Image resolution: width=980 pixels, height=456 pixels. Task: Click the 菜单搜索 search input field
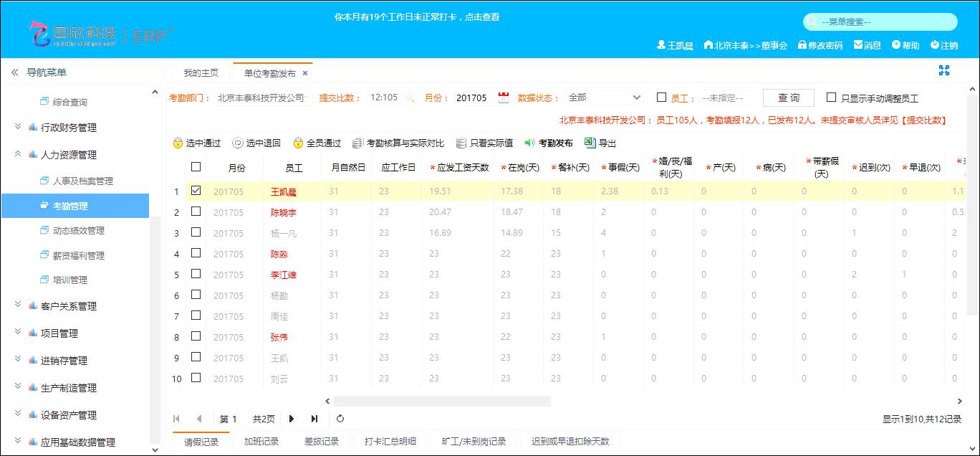(x=885, y=22)
